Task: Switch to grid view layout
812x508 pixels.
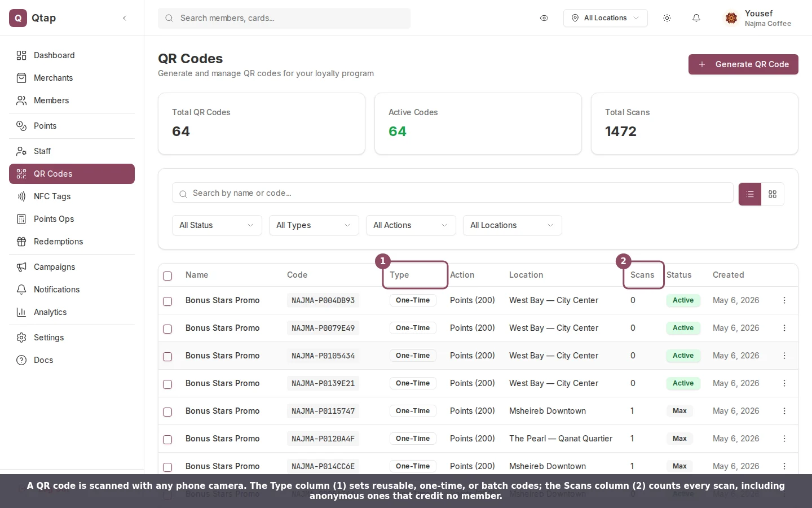Action: tap(773, 194)
